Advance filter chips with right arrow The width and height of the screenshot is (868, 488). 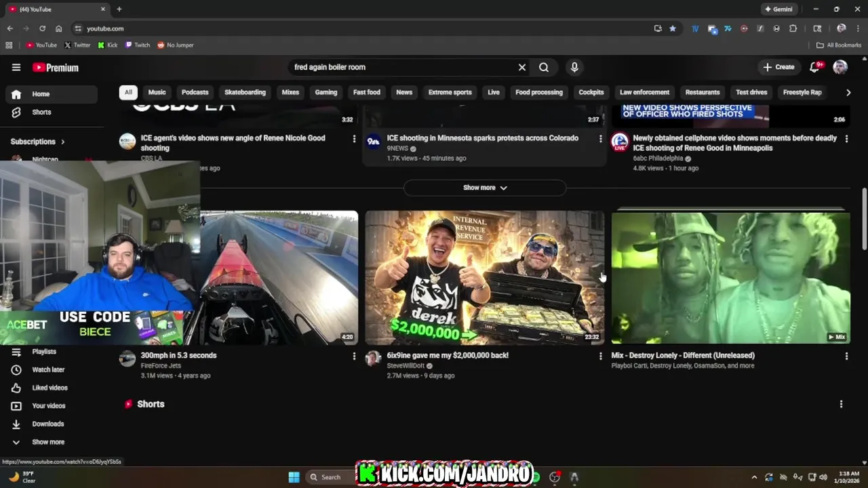click(848, 92)
